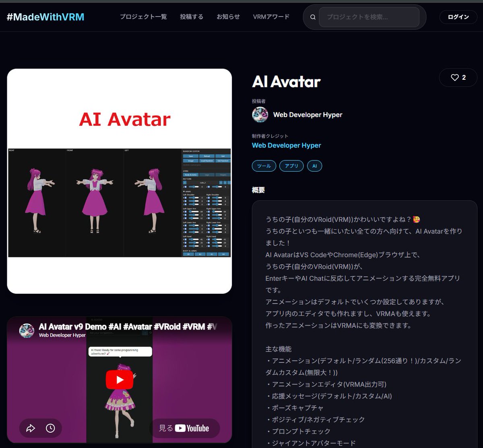The height and width of the screenshot is (448, 483).
Task: Open the 投稿する menu item
Action: (x=192, y=17)
